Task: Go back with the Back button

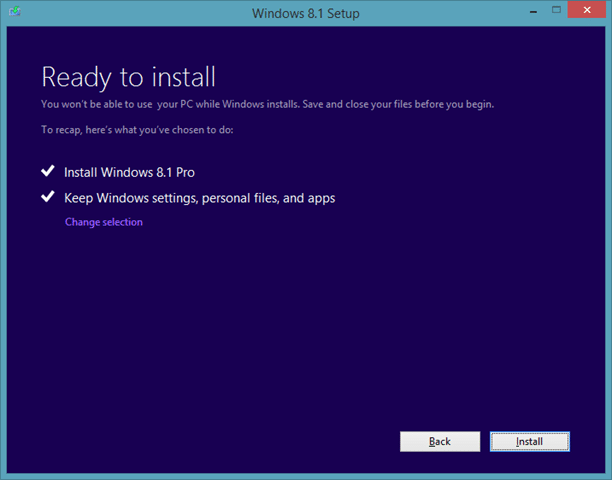Action: pyautogui.click(x=440, y=441)
